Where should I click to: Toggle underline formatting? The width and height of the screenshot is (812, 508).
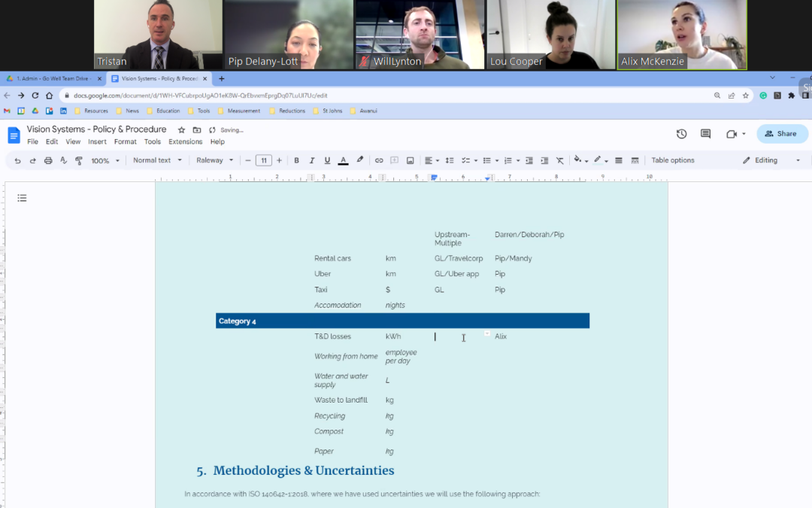pos(327,160)
